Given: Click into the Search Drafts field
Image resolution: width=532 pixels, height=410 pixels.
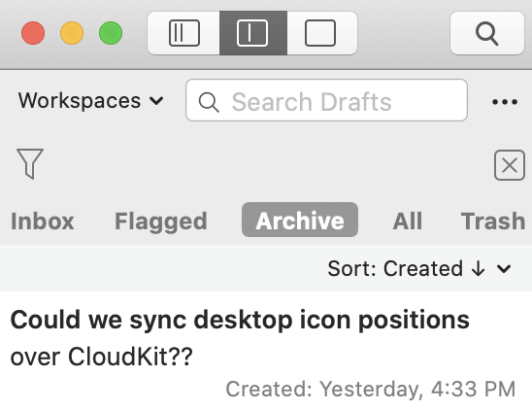Looking at the screenshot, I should click(x=326, y=100).
